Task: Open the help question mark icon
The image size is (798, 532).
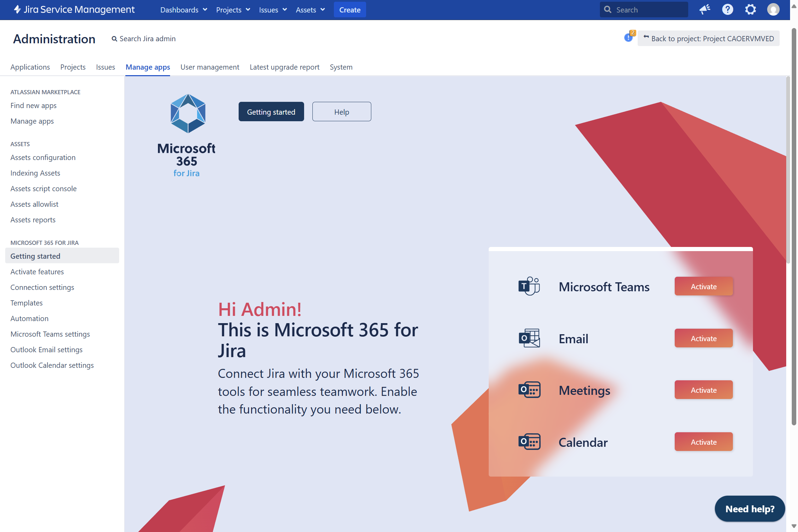Action: click(727, 10)
